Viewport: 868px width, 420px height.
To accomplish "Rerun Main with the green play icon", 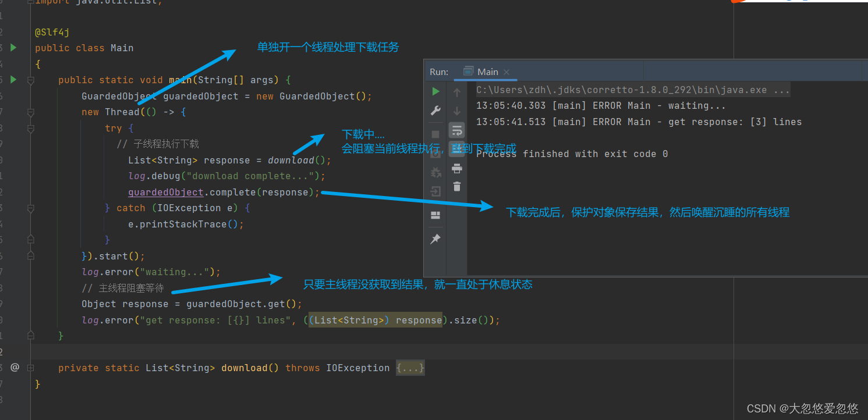I will coord(435,91).
